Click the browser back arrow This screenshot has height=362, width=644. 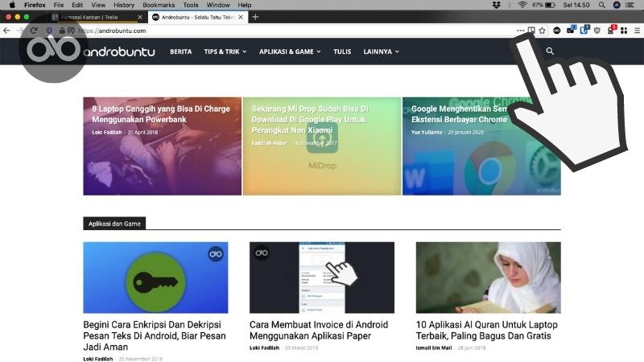6,31
